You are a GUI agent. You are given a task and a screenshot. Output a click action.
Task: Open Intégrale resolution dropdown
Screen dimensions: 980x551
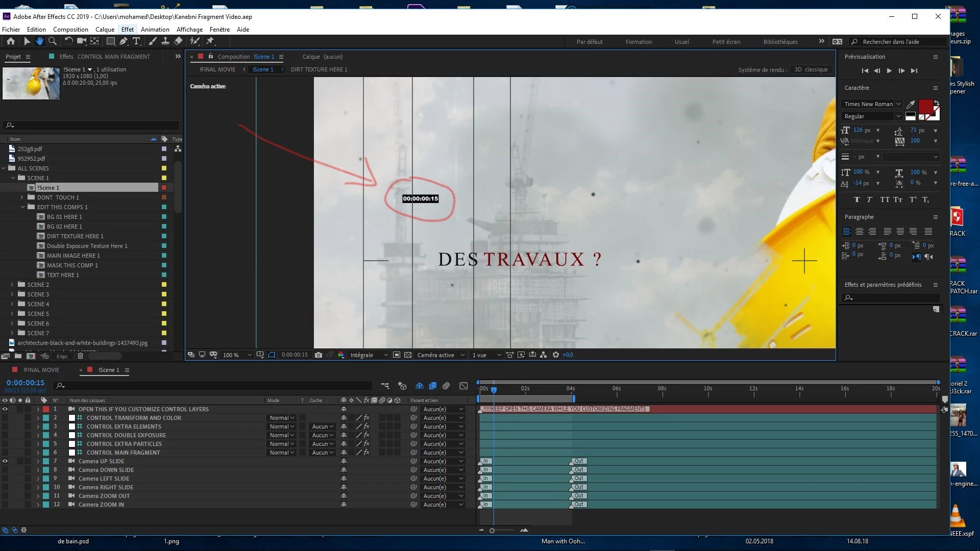369,355
